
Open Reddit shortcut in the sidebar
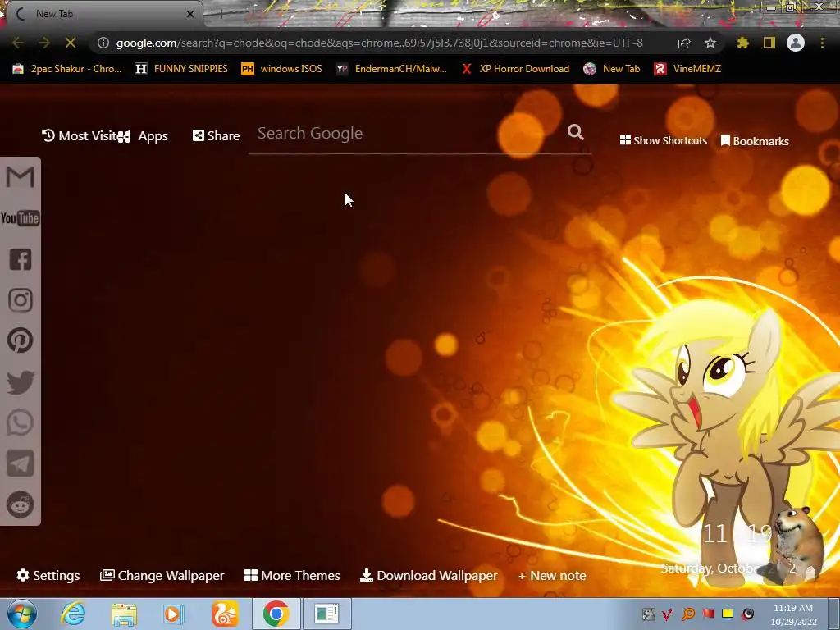pos(21,504)
